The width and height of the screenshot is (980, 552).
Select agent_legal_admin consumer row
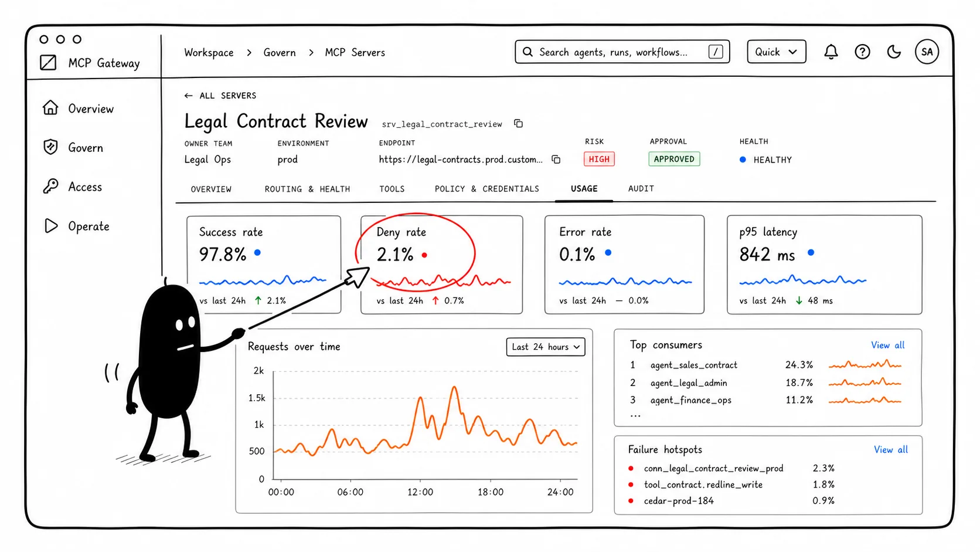click(768, 382)
